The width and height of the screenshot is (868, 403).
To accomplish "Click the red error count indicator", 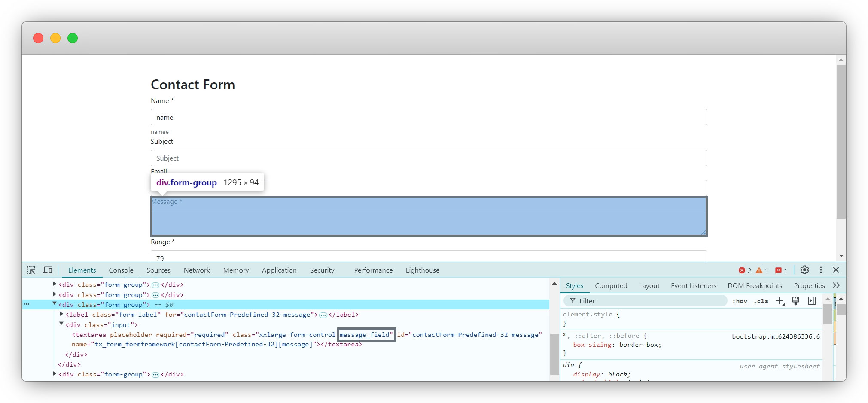I will click(745, 270).
